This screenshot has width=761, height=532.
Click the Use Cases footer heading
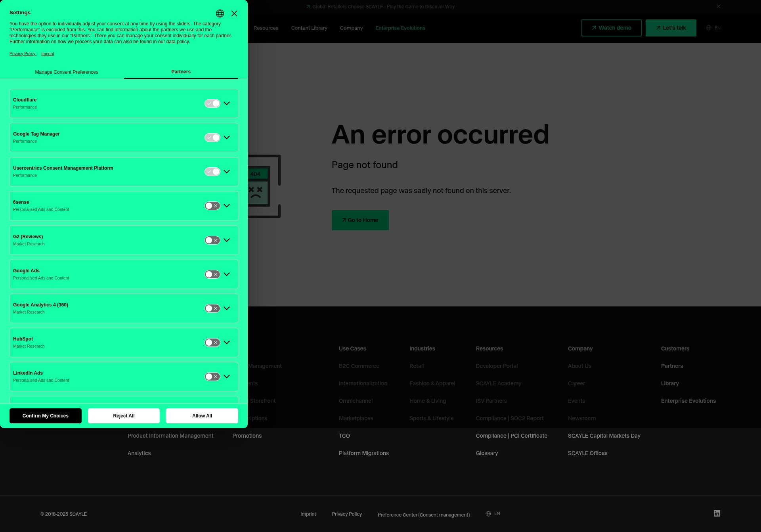point(352,348)
